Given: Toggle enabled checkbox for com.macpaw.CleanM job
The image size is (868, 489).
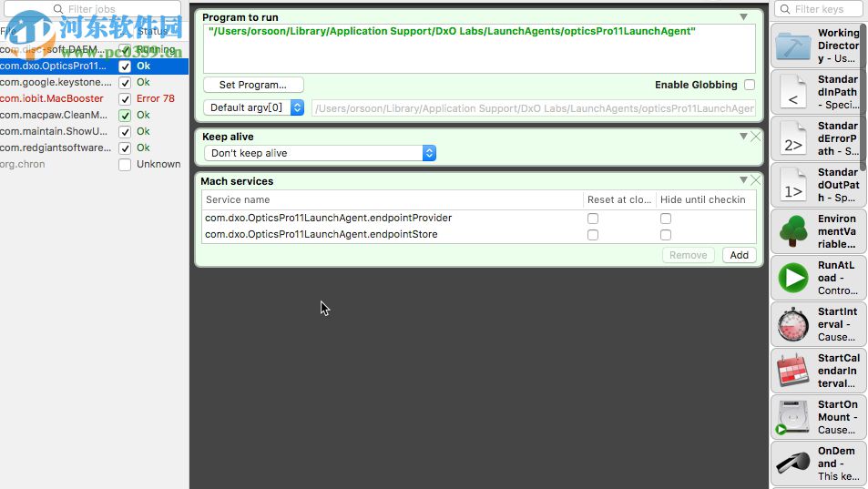Looking at the screenshot, I should (125, 115).
